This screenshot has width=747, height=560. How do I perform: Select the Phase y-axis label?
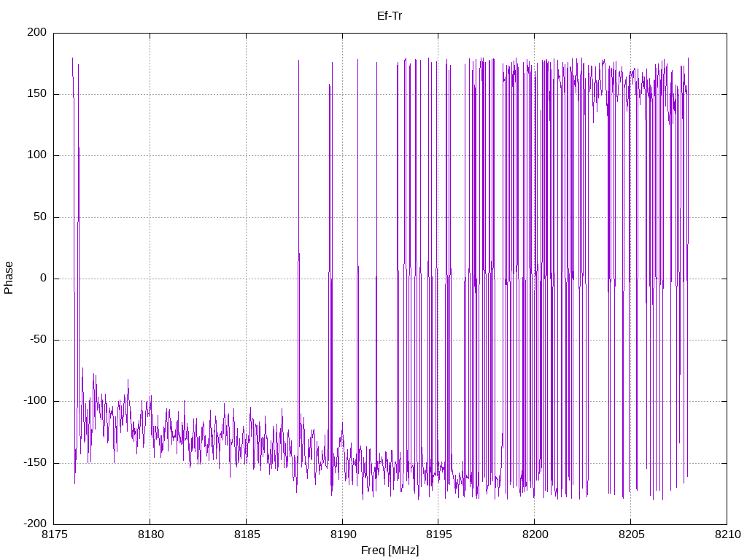(x=9, y=278)
